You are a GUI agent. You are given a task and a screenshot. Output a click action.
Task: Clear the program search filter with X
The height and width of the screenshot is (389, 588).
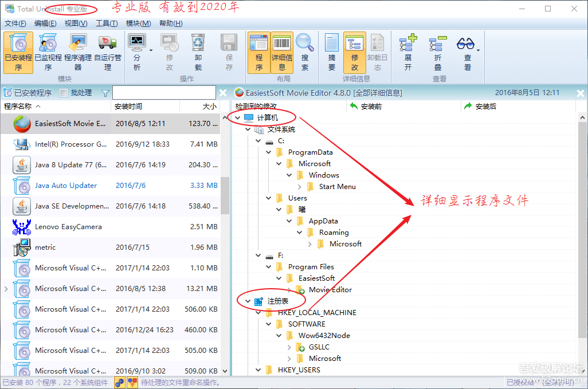[x=223, y=93]
